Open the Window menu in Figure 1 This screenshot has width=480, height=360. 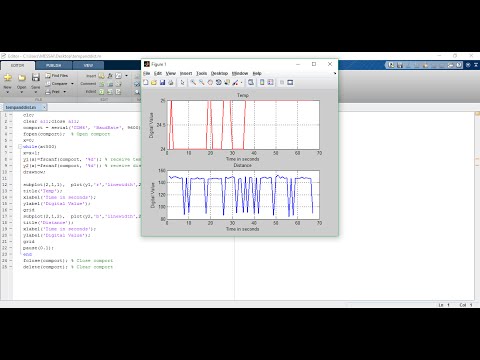[x=240, y=73]
